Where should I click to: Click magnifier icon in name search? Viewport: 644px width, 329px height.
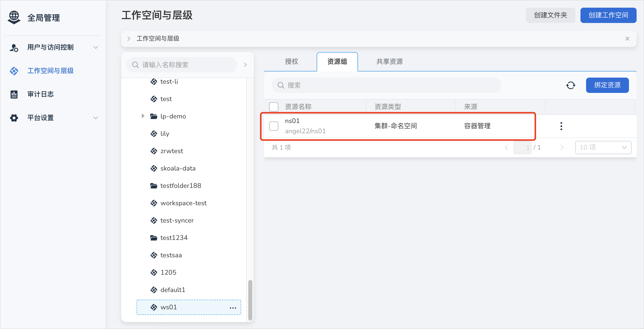tap(135, 65)
